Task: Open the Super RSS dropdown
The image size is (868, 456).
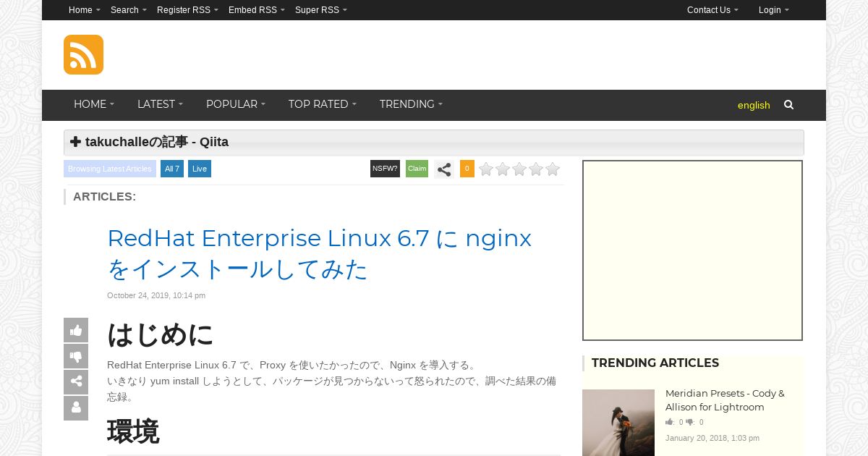Action: point(321,10)
